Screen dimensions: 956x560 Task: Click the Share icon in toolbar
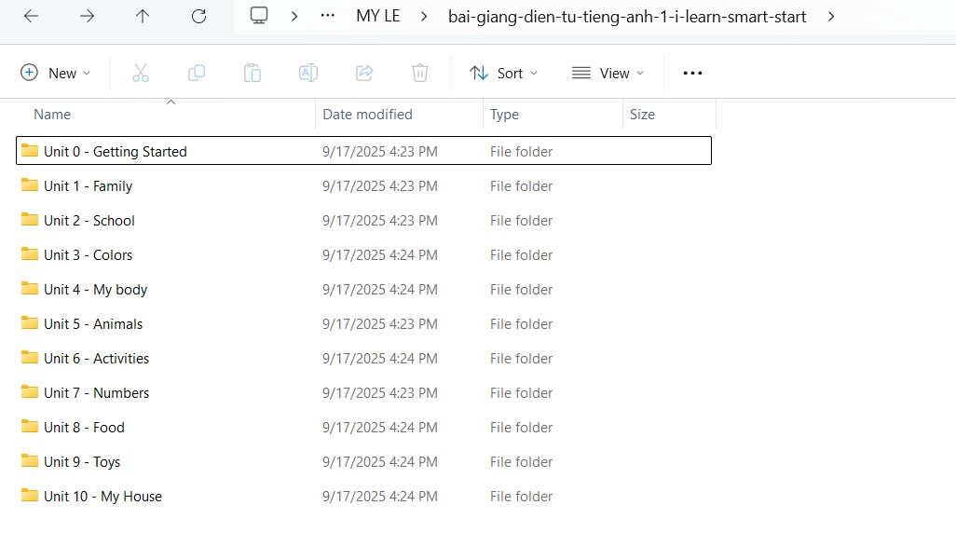tap(364, 73)
